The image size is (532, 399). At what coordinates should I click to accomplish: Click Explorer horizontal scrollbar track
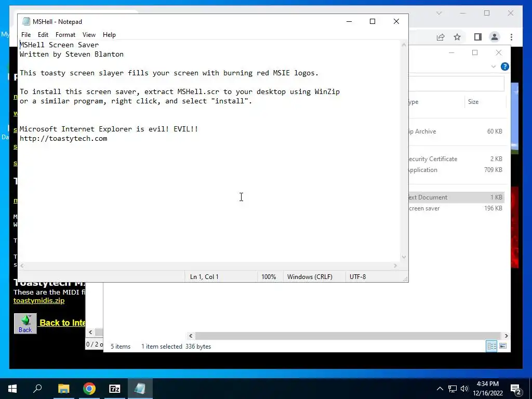click(349, 336)
